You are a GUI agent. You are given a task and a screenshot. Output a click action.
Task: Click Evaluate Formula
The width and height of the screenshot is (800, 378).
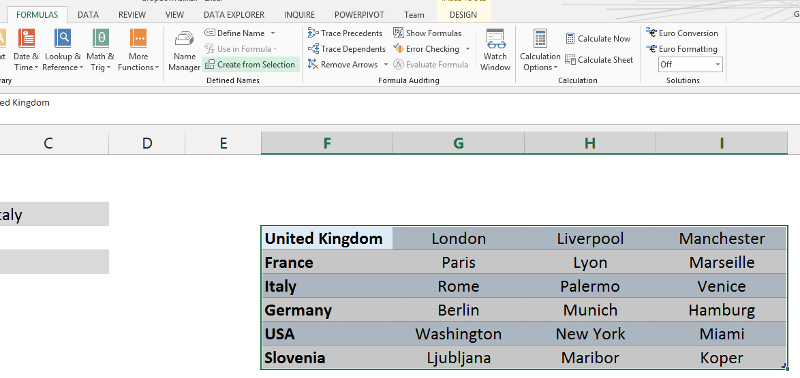tap(431, 65)
